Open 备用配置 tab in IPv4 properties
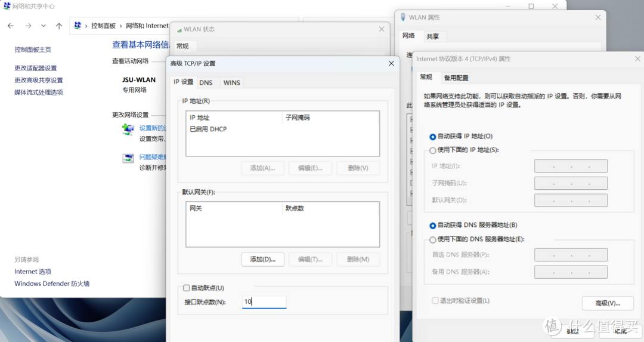 (456, 78)
